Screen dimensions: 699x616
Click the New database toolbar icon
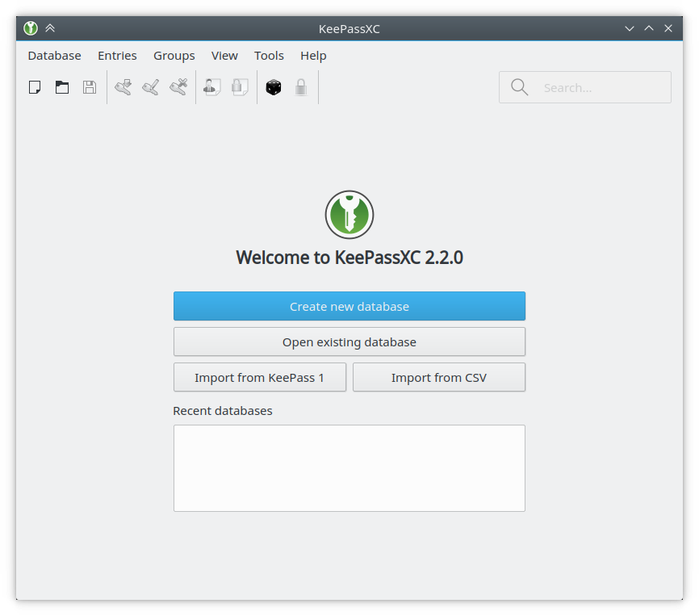coord(35,87)
